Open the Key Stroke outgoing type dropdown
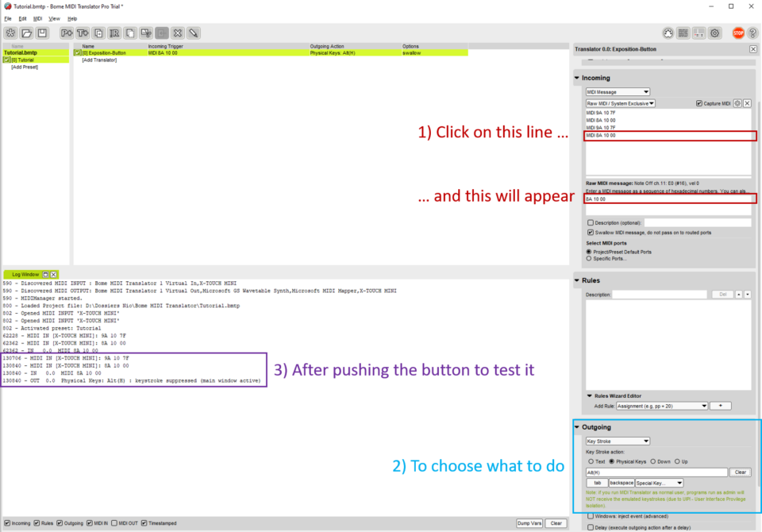This screenshot has height=532, width=762. coord(618,441)
